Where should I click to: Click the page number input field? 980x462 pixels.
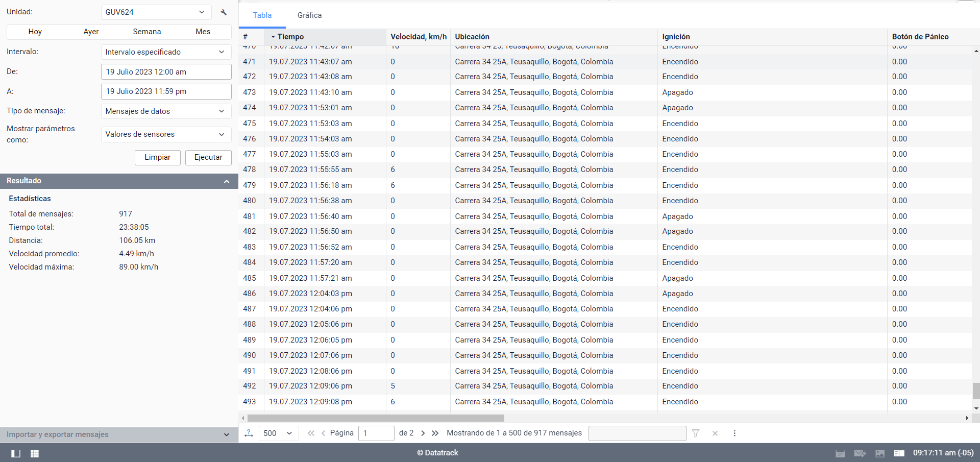pyautogui.click(x=376, y=433)
